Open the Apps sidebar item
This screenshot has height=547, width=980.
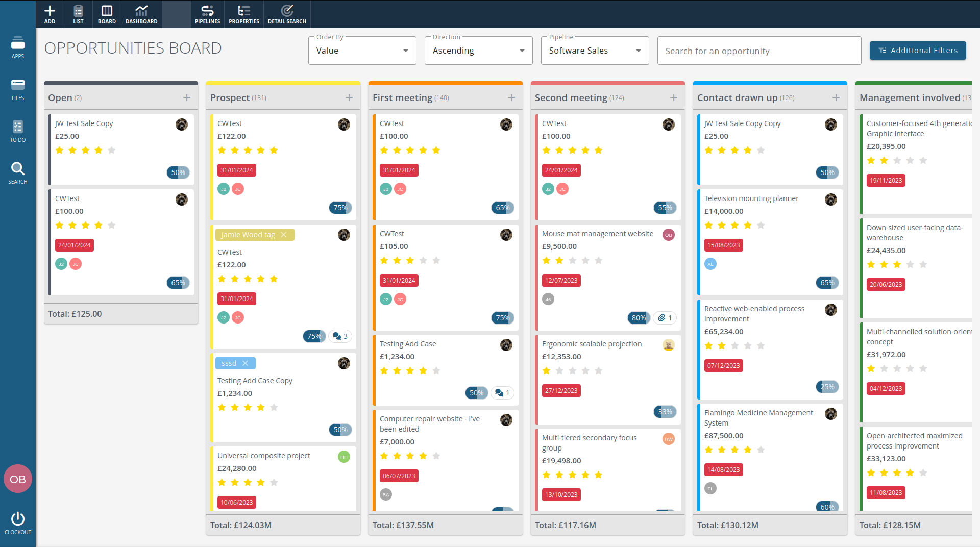click(18, 47)
